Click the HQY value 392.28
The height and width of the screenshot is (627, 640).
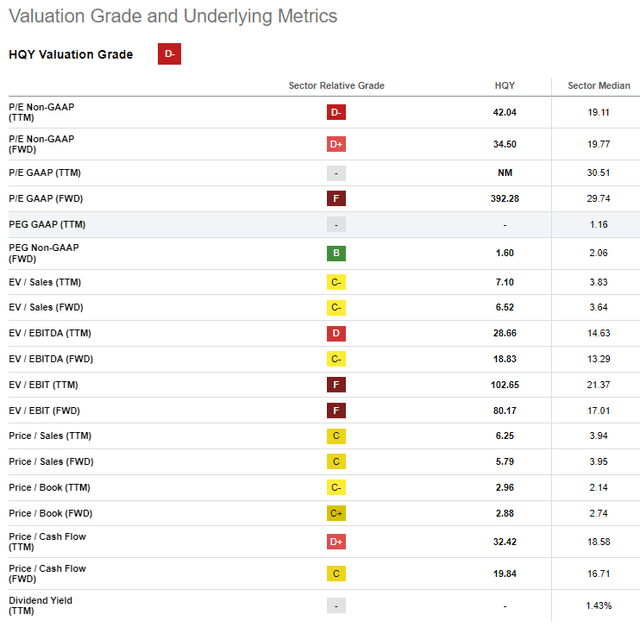pyautogui.click(x=505, y=198)
